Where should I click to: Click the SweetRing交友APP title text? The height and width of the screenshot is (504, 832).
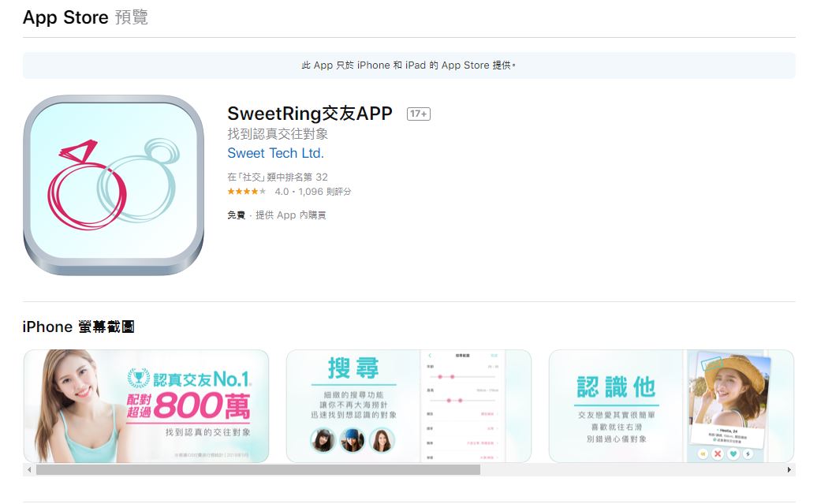[310, 114]
